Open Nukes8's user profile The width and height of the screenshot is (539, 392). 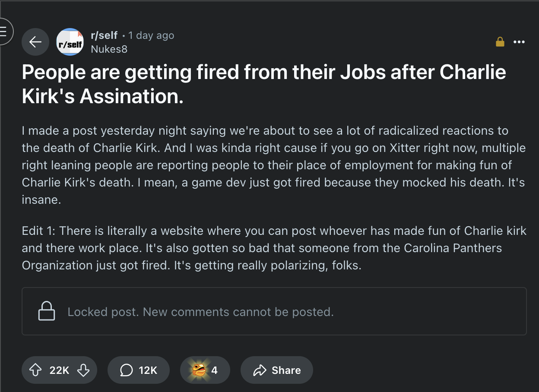(x=109, y=49)
